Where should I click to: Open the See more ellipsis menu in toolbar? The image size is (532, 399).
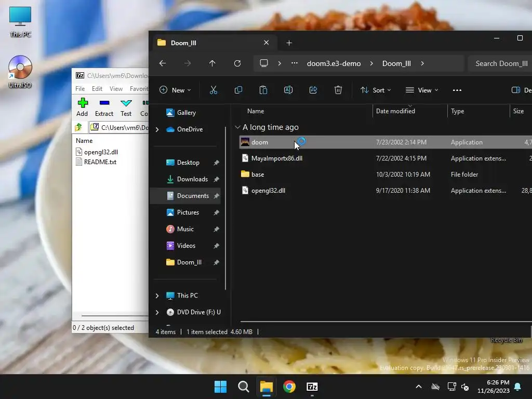click(x=457, y=90)
